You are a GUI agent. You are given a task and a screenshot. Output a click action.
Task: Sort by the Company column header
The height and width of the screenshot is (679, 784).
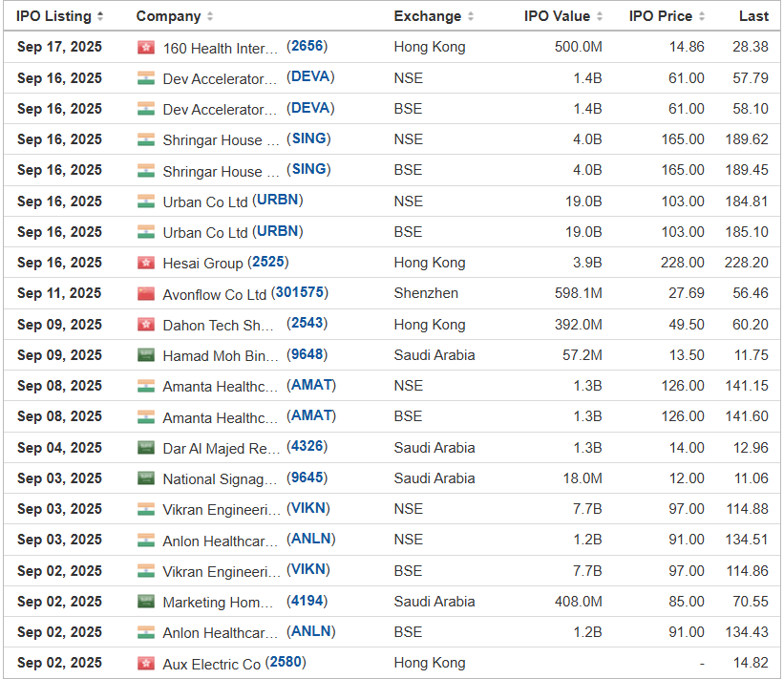click(x=175, y=16)
